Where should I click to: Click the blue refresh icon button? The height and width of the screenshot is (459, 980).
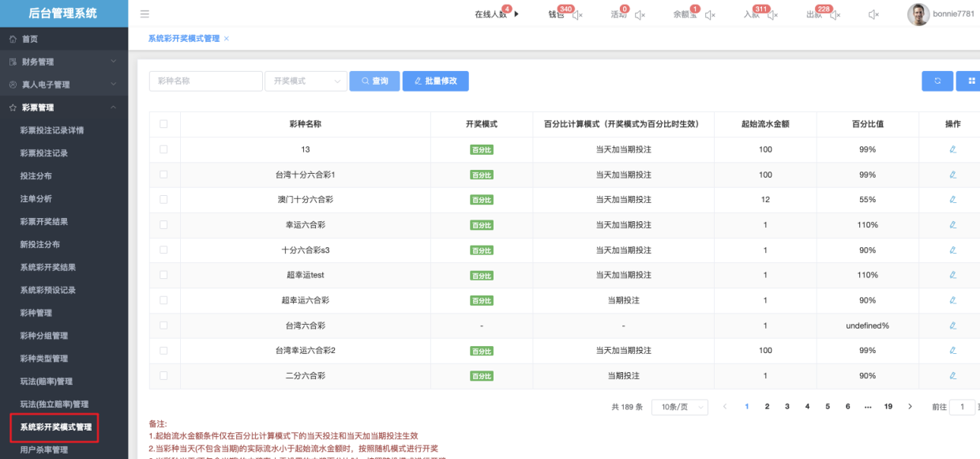tap(937, 81)
